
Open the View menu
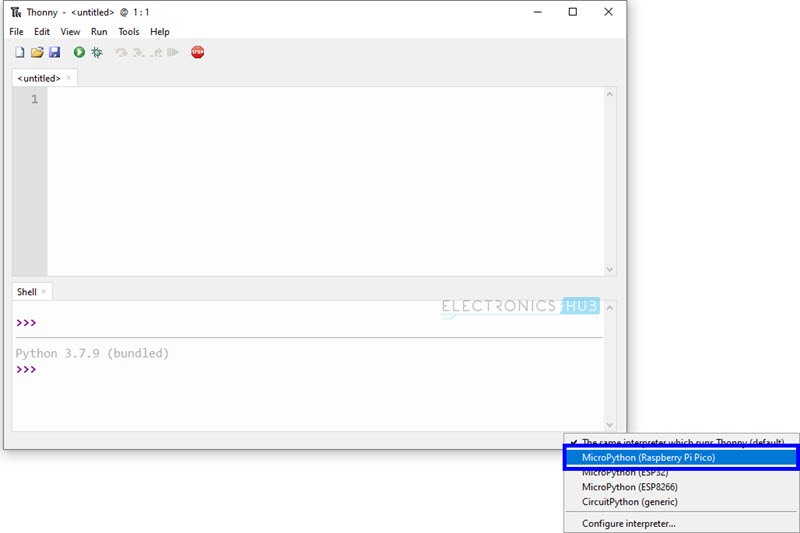[x=70, y=32]
